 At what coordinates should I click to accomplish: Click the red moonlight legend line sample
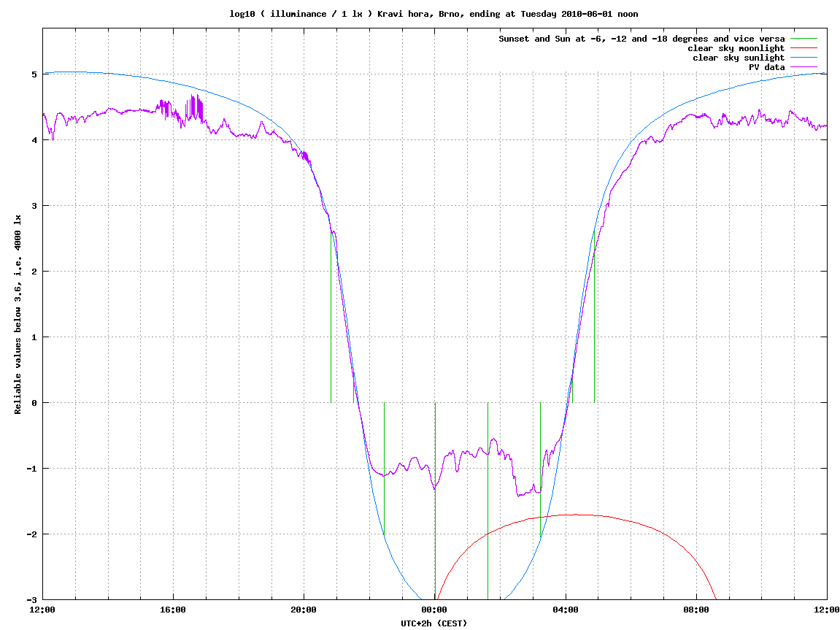point(804,48)
